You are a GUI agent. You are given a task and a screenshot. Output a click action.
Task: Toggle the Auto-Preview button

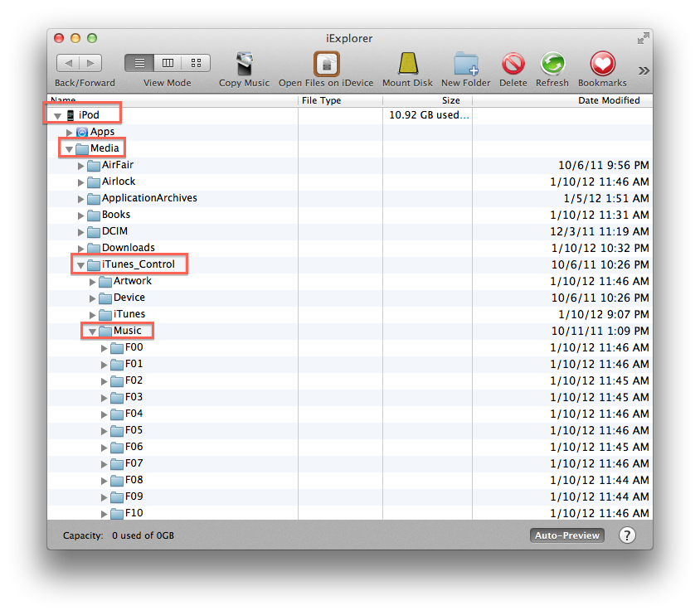pyautogui.click(x=567, y=535)
